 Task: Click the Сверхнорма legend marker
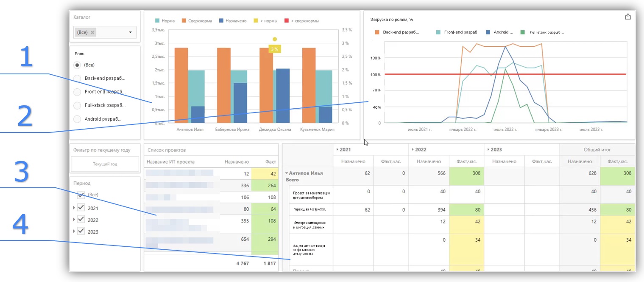coord(184,21)
